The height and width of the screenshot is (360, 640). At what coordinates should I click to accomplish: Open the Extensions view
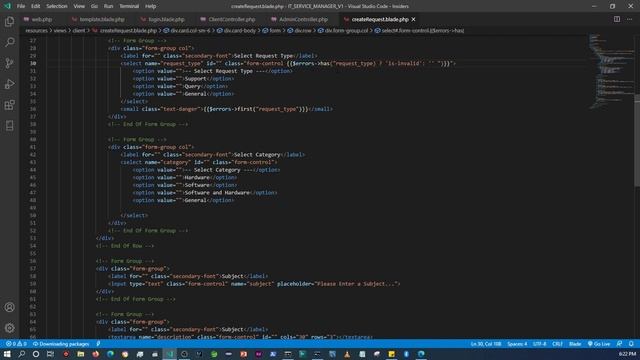click(9, 105)
